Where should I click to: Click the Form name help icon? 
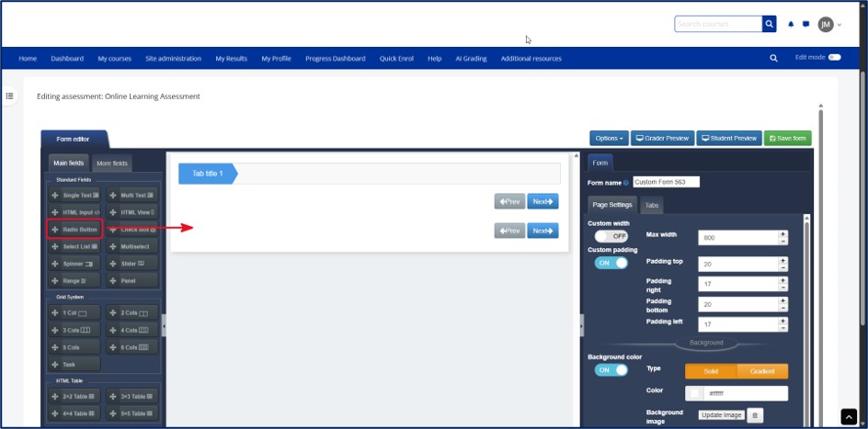pos(625,183)
